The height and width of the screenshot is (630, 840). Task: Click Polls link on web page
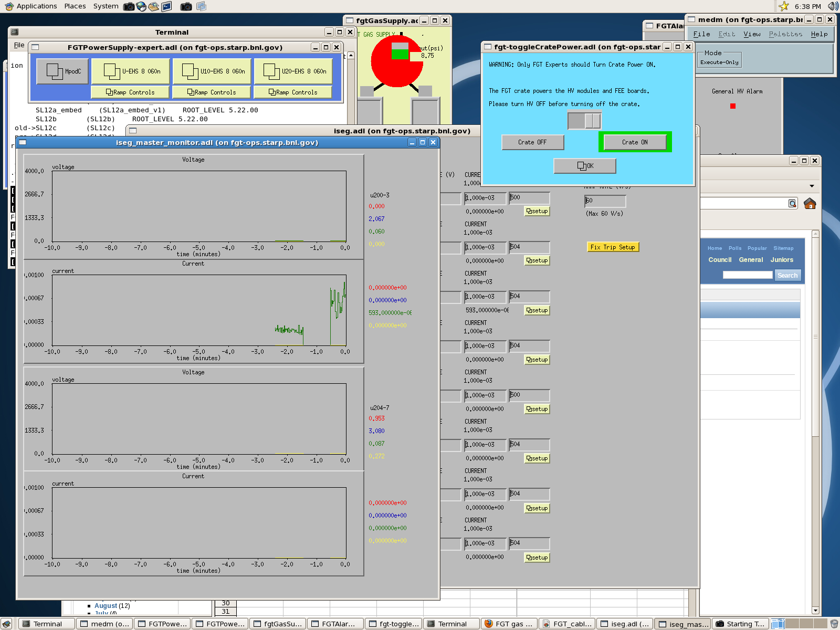tap(735, 248)
